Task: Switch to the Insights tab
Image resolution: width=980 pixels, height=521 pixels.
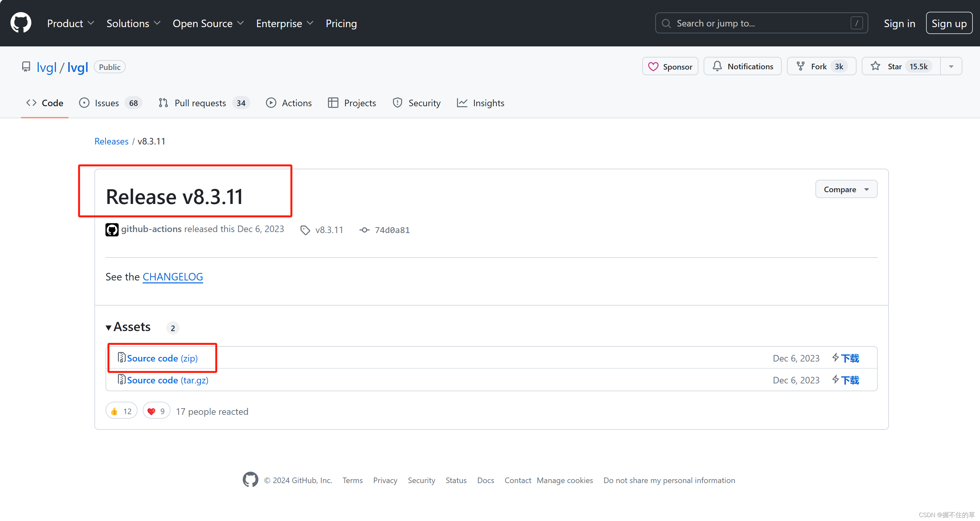Action: click(481, 103)
